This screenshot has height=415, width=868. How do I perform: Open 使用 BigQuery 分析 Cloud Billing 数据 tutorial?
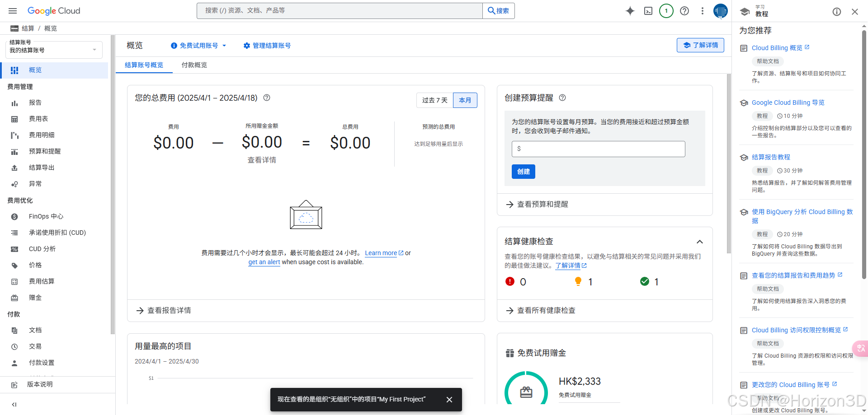point(802,216)
